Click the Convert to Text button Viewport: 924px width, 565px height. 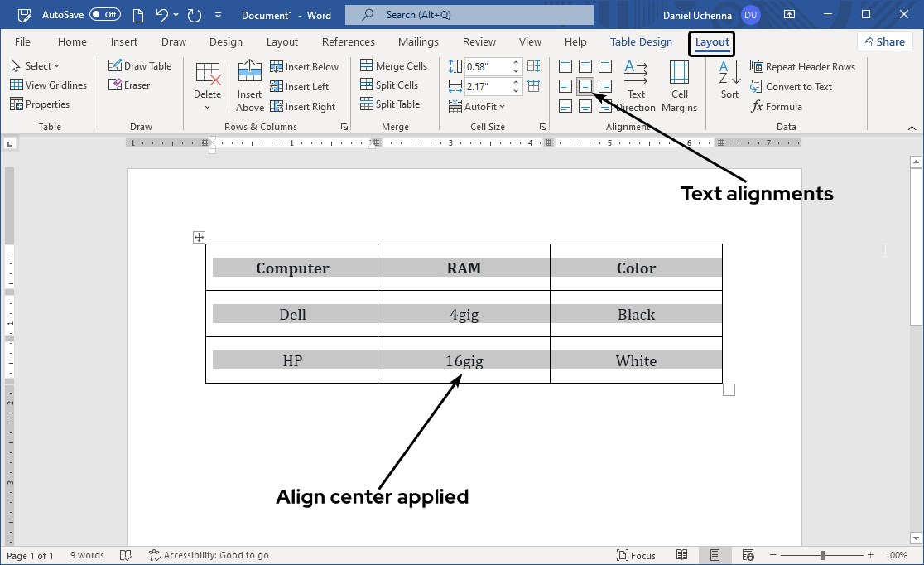click(x=792, y=86)
